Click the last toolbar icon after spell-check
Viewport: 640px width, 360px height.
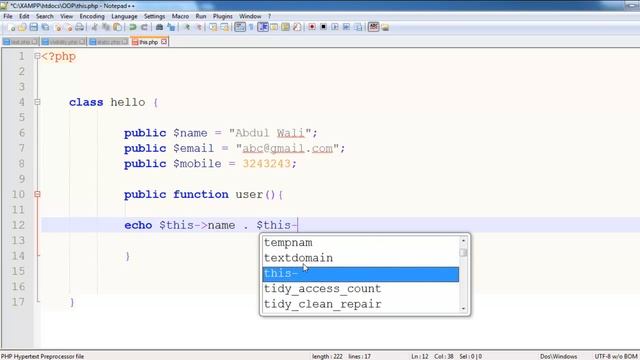pos(385,27)
